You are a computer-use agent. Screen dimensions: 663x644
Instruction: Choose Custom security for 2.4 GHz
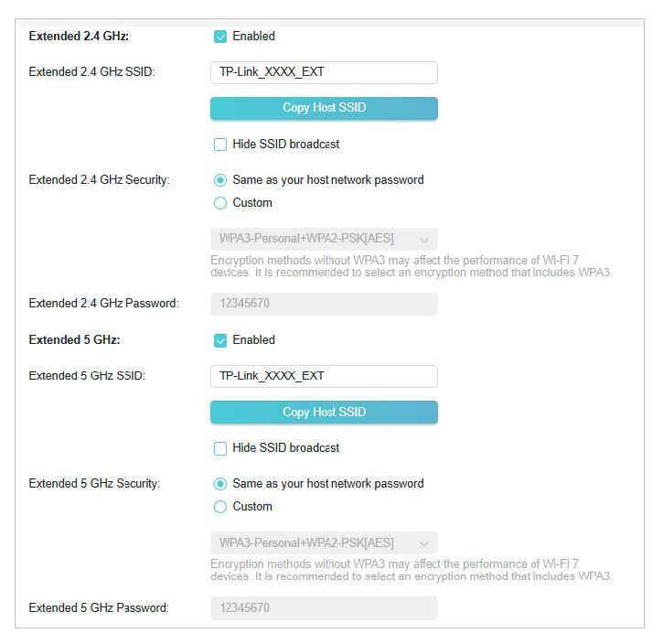(220, 203)
